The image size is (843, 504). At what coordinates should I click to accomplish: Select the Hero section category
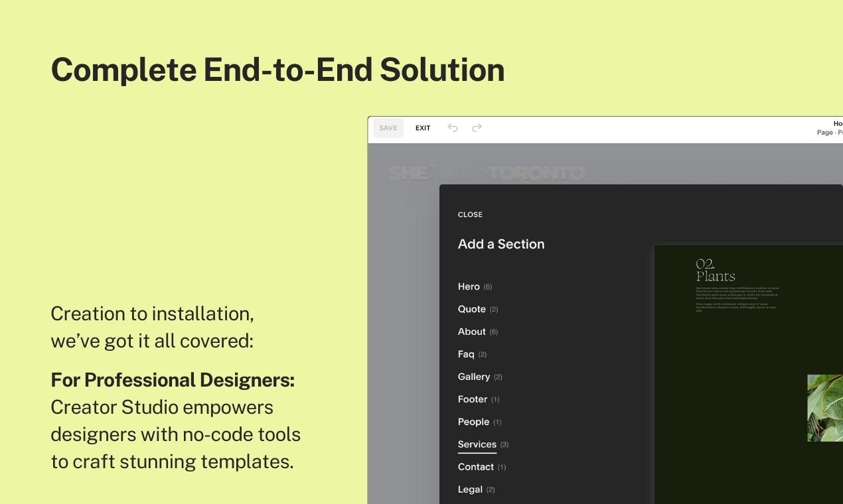coord(475,286)
